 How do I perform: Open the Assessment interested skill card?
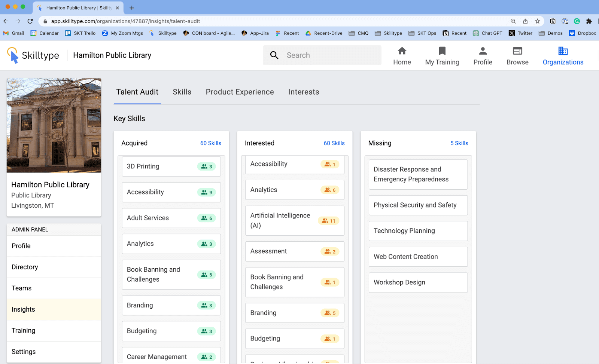click(295, 251)
